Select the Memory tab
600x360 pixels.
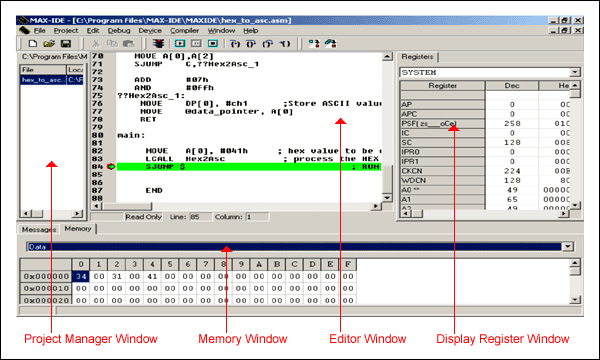coord(78,228)
